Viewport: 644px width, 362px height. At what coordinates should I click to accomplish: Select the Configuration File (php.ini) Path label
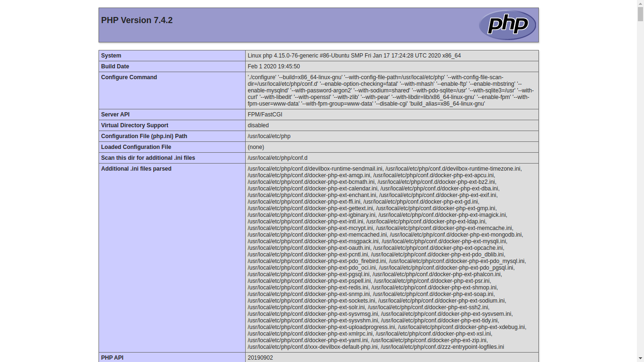144,136
